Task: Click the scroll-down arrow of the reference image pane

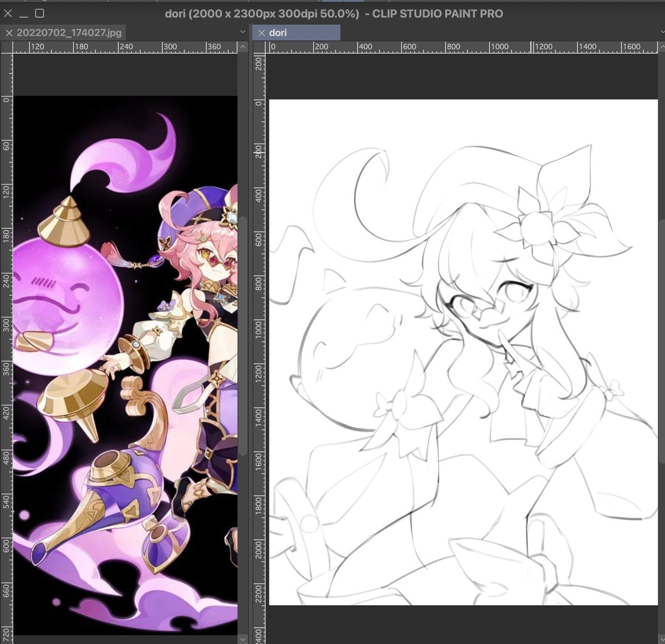Action: coord(243,639)
